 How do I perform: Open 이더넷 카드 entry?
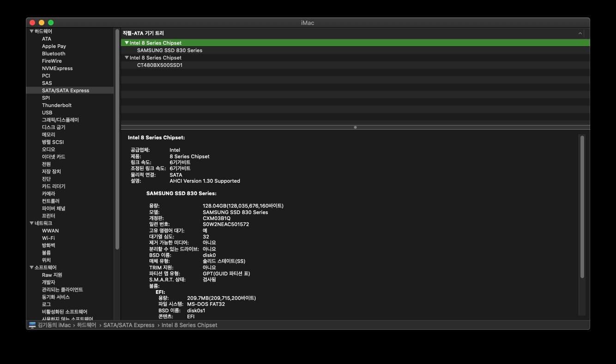pos(54,157)
